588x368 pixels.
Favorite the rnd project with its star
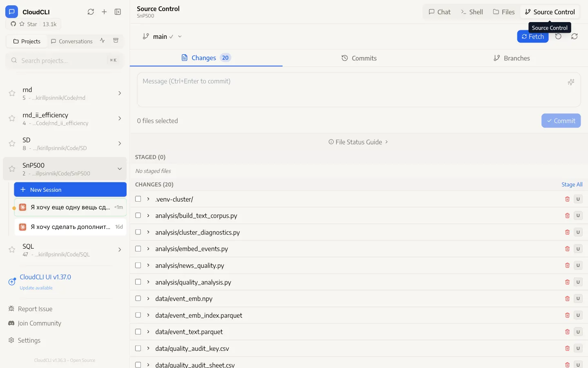coord(12,93)
